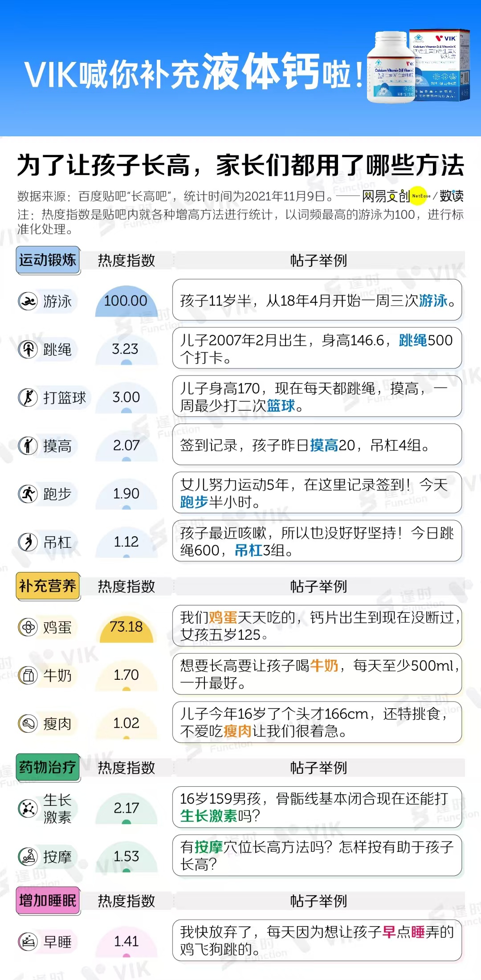Click the running icon beside 跑步
The height and width of the screenshot is (980, 481).
28,494
